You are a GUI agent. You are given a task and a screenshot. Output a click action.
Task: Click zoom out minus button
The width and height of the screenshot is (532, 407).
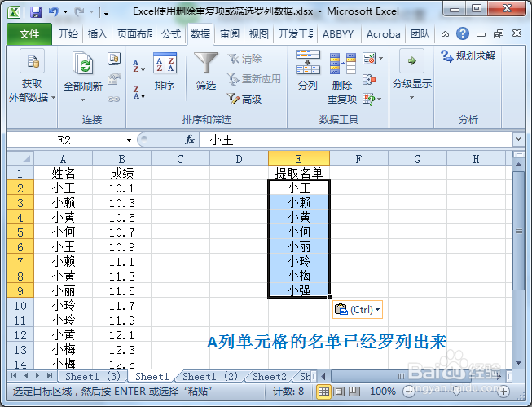tap(409, 392)
